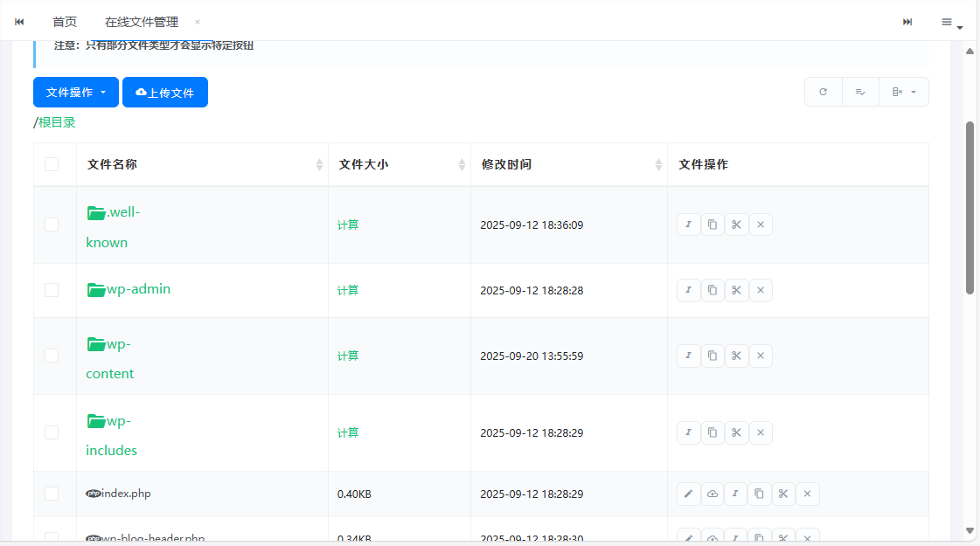Image resolution: width=980 pixels, height=546 pixels.
Task: Cut the wp-content folder with scissors icon
Action: tap(736, 356)
